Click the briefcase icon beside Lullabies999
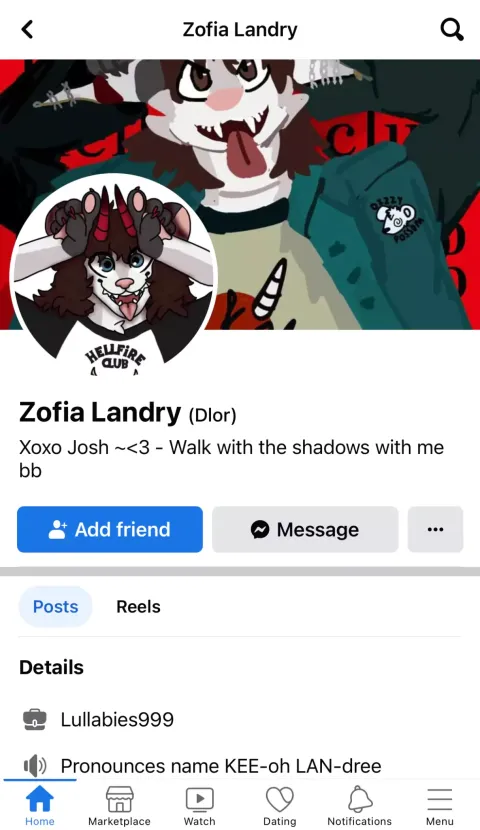 pyautogui.click(x=35, y=719)
